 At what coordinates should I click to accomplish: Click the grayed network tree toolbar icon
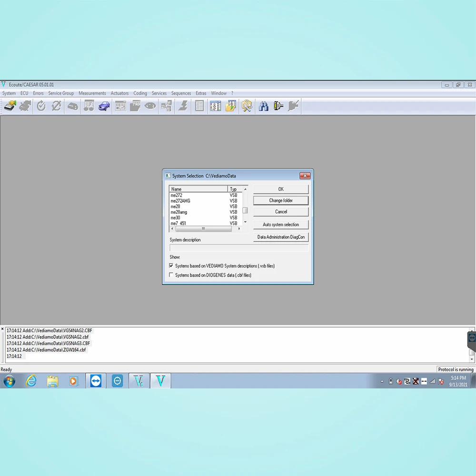pyautogui.click(x=166, y=106)
